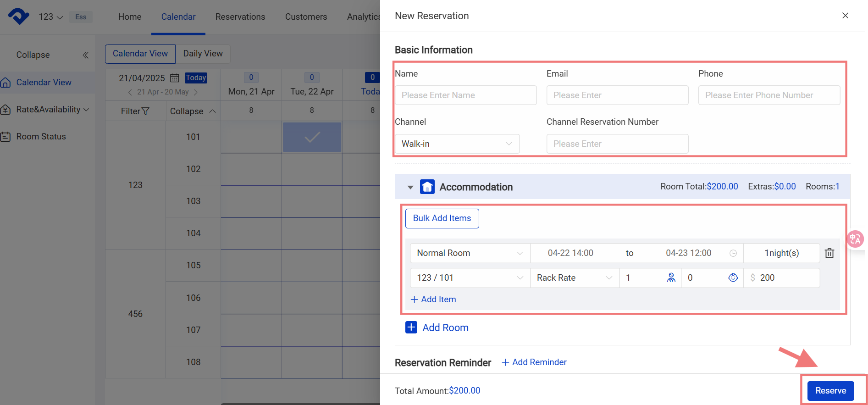
Task: Switch to Daily View
Action: (203, 54)
